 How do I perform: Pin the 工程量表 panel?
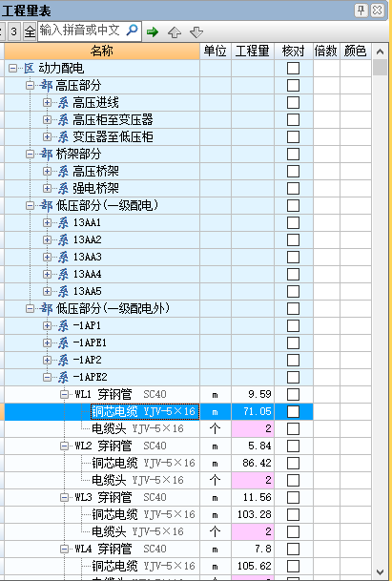(361, 10)
